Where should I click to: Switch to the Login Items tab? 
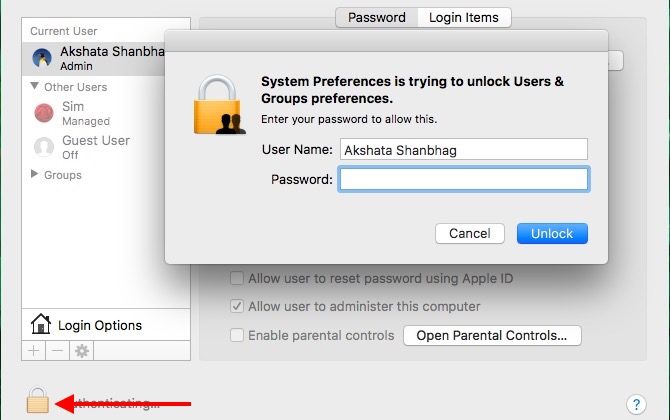coord(464,17)
